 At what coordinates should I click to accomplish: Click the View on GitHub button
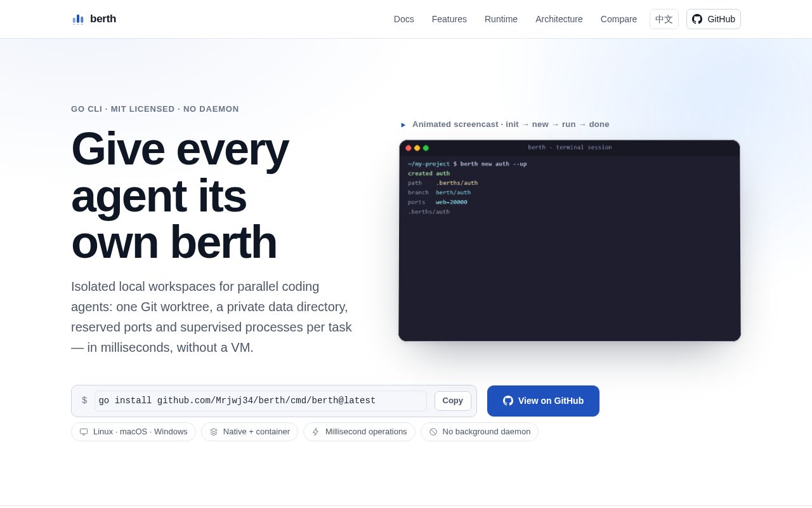click(x=543, y=401)
